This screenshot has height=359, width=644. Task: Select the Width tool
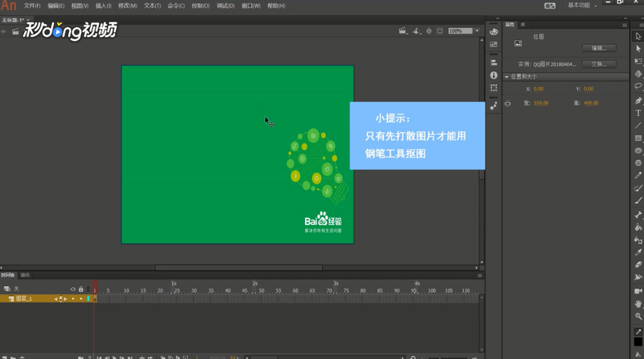[x=638, y=277]
